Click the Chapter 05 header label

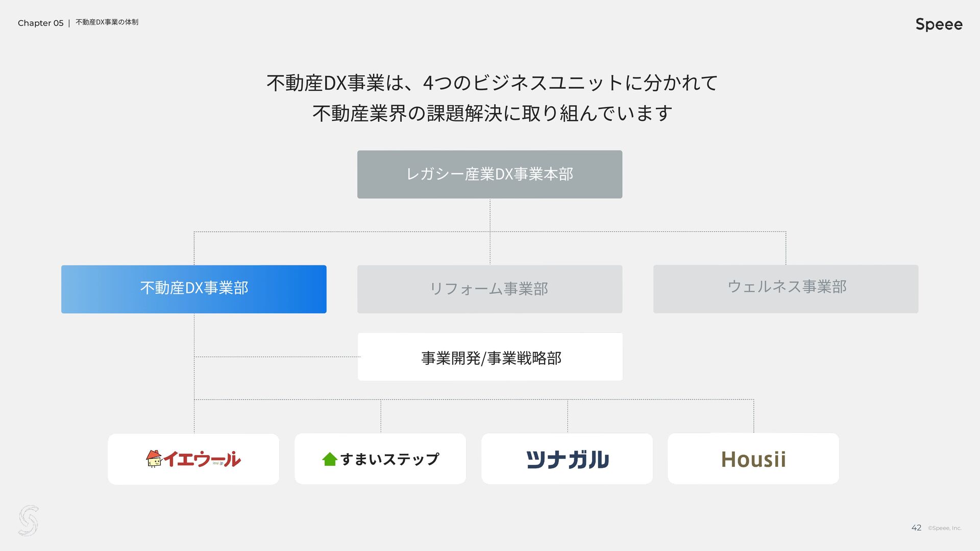click(40, 23)
